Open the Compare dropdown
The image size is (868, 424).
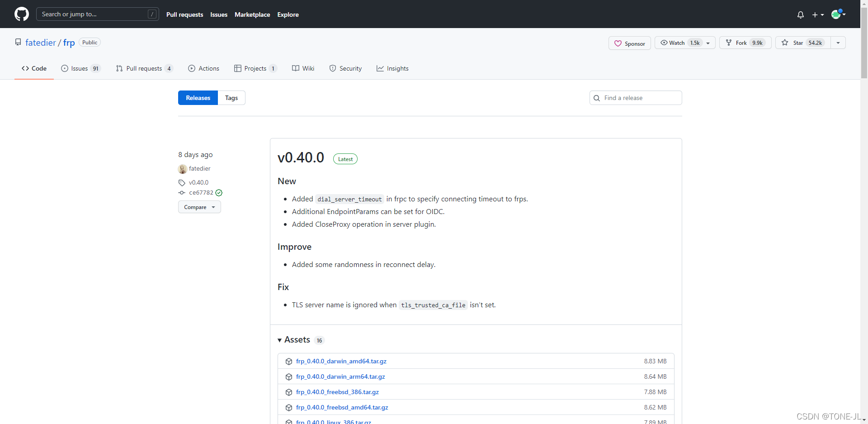[199, 207]
